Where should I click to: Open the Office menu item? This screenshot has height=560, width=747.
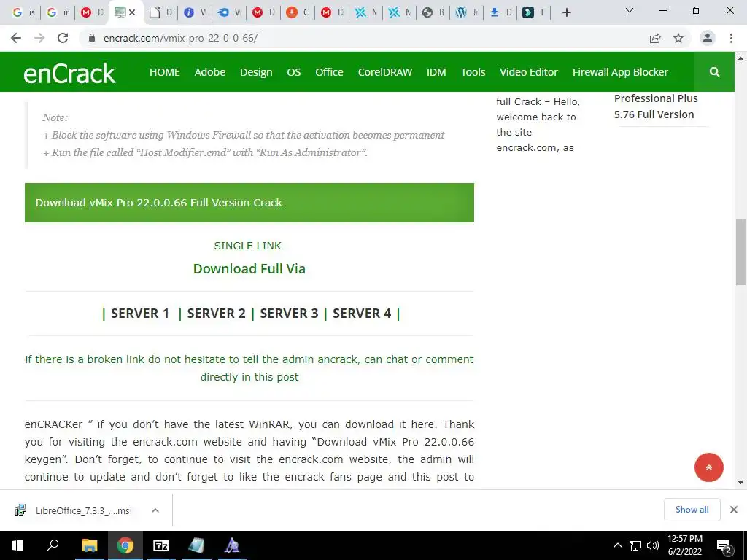pos(329,72)
